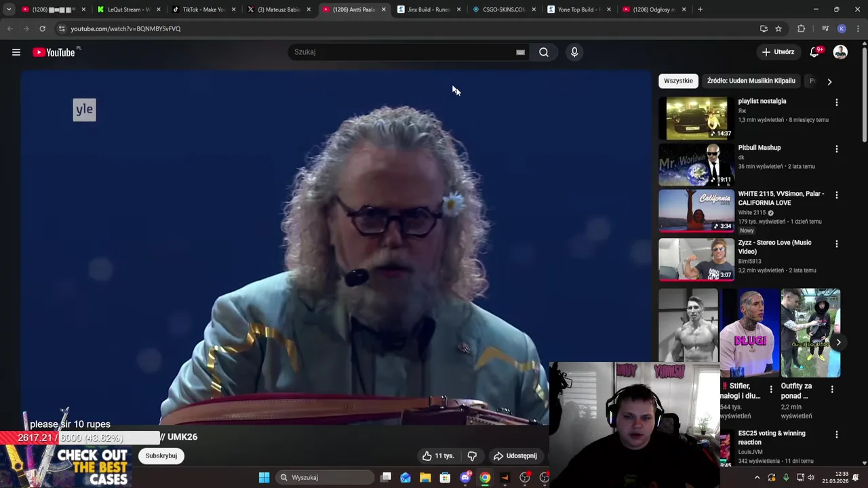Screen dimensions: 868x488
Task: Open Zyzz Stereo Love thumbnail
Action: tap(696, 259)
